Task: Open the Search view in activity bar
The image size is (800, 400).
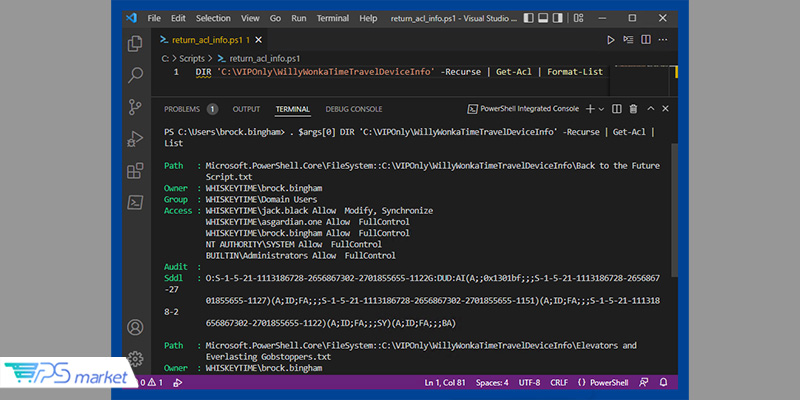Action: coord(135,74)
